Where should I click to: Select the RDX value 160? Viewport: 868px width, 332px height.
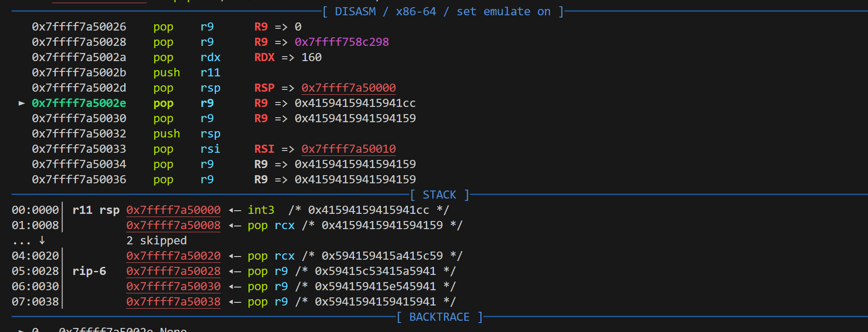click(311, 58)
